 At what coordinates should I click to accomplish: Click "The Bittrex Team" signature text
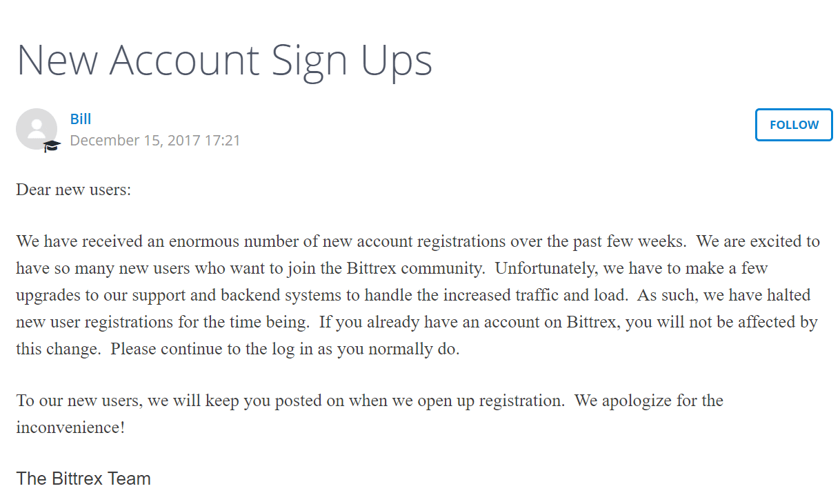(x=83, y=478)
